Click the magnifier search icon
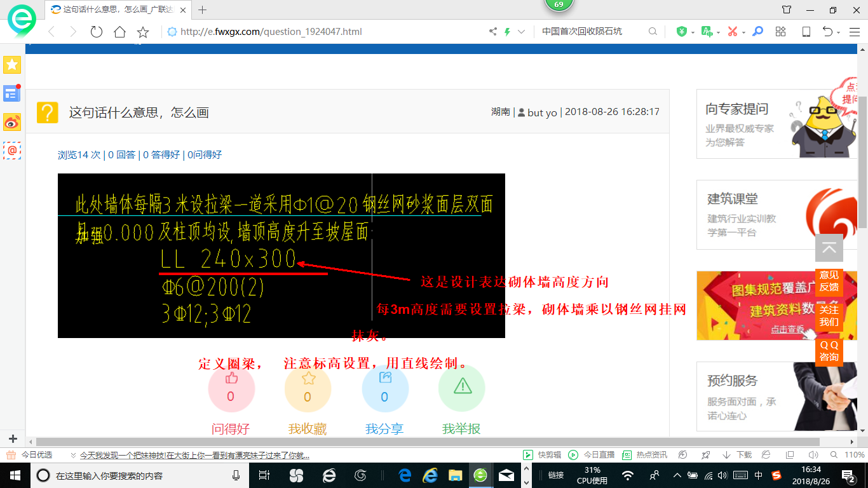The width and height of the screenshot is (868, 488). click(653, 31)
